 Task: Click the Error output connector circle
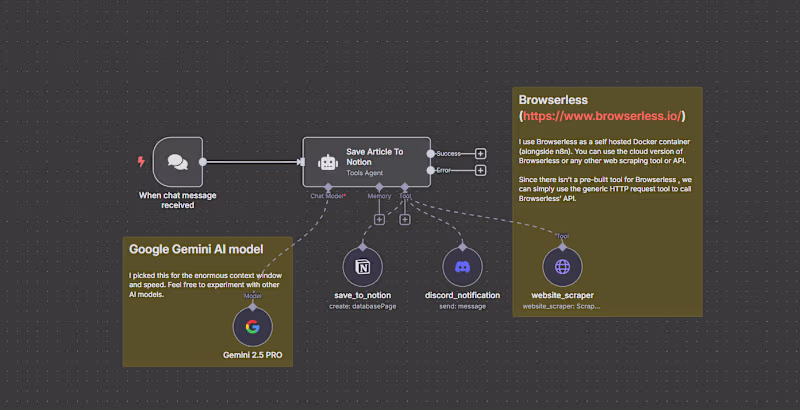point(431,170)
